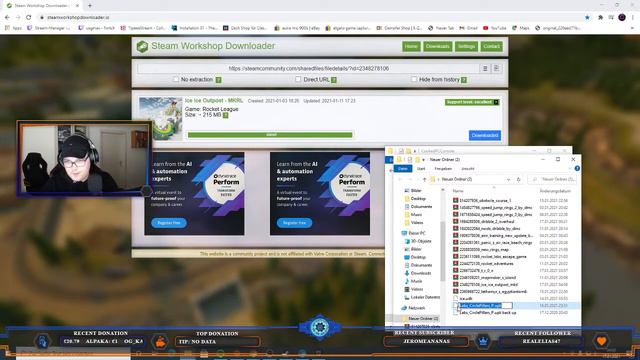Go up one folder level in Explorer

click(424, 179)
